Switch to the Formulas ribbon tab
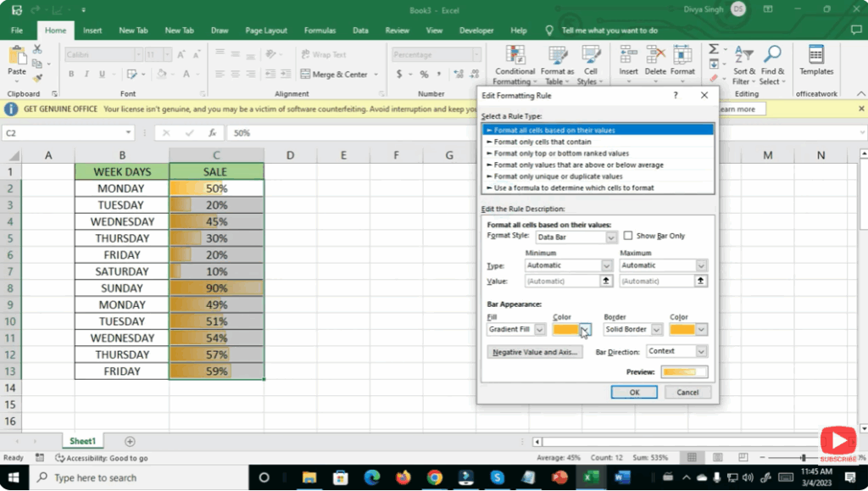This screenshot has width=868, height=491. click(320, 29)
